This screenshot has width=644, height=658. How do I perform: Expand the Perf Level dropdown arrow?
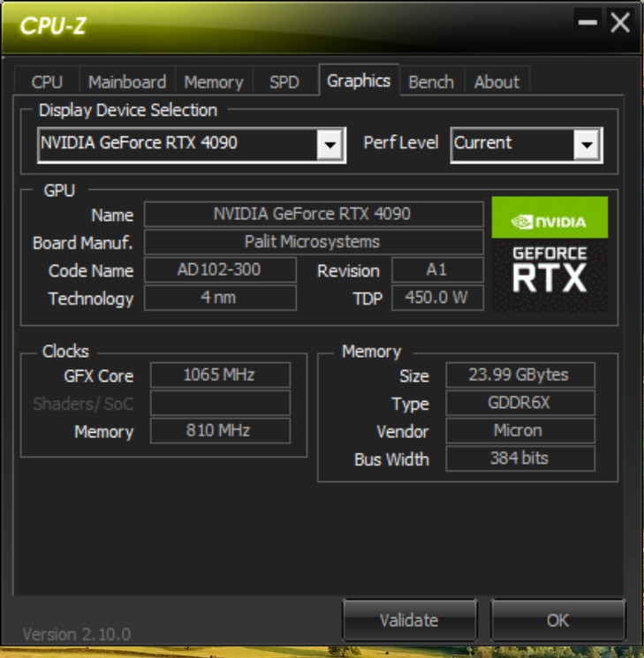(x=587, y=145)
